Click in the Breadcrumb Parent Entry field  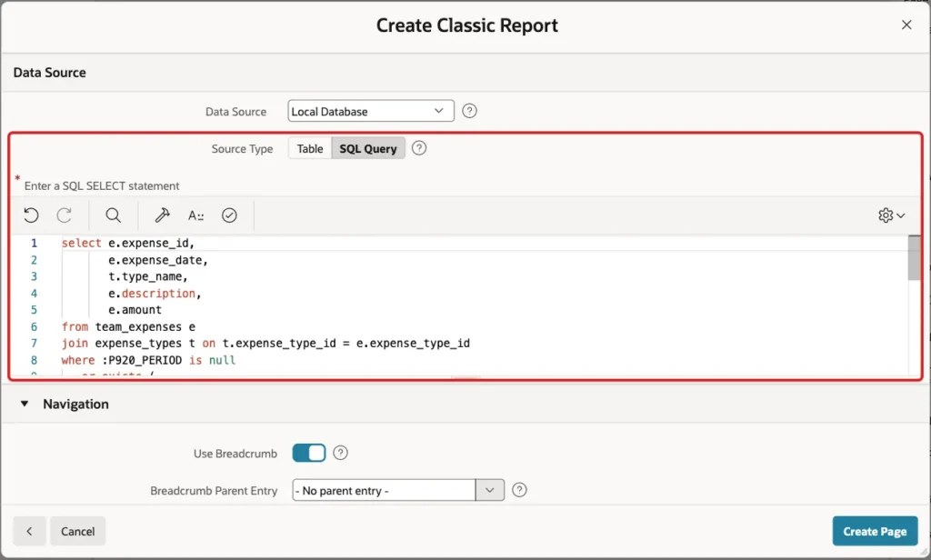(384, 491)
